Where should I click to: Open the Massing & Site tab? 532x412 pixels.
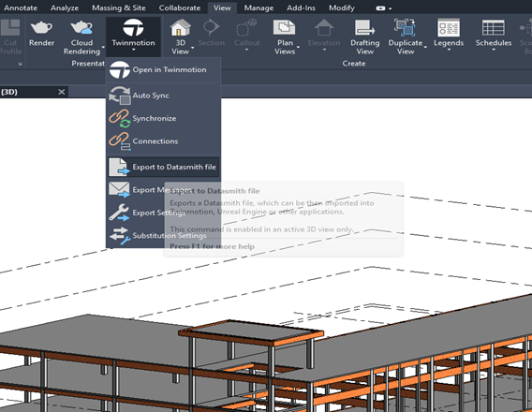119,7
